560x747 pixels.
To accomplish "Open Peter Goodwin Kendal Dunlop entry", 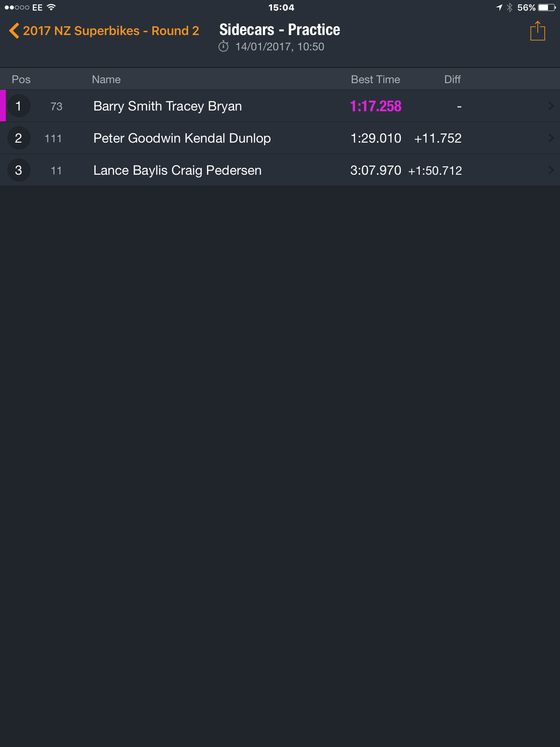I will coord(280,138).
